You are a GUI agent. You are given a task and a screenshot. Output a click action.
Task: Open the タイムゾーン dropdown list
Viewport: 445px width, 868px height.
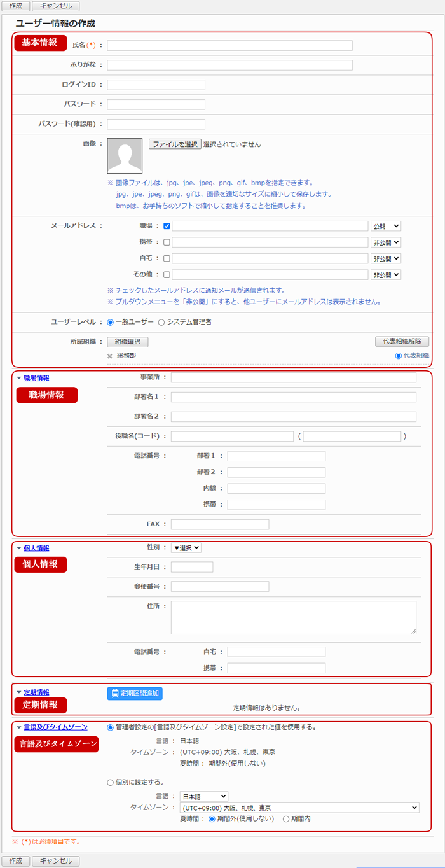pyautogui.click(x=299, y=808)
